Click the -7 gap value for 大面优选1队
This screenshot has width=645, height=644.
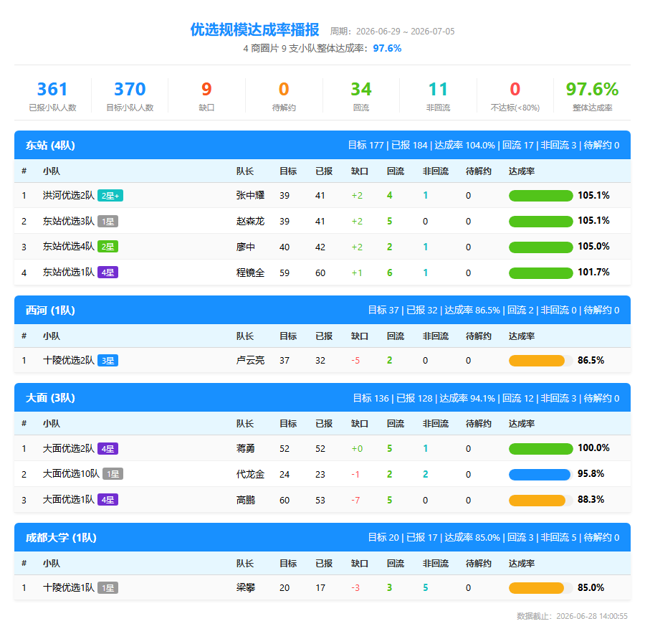click(355, 501)
